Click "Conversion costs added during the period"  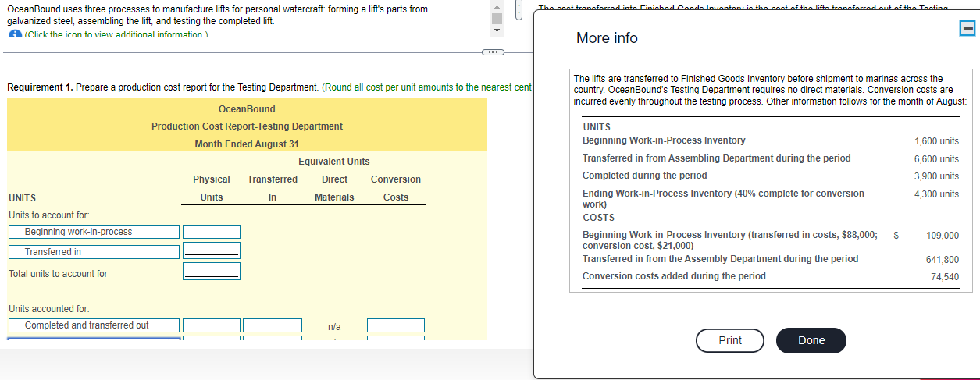(674, 276)
